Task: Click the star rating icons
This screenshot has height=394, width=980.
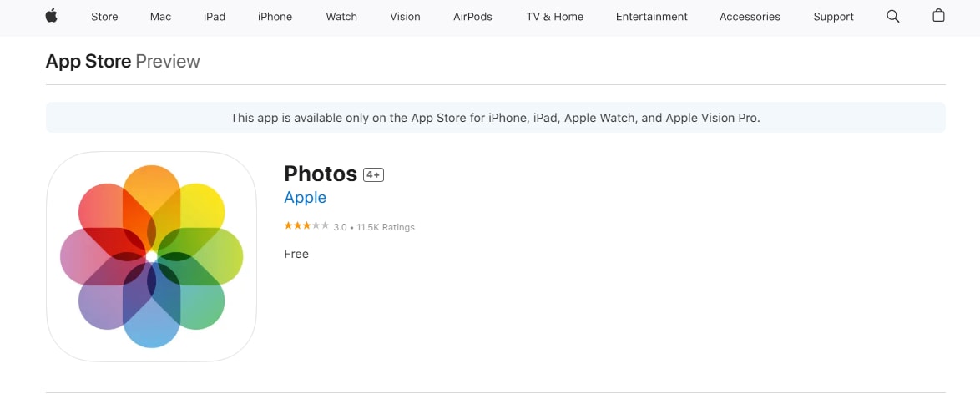Action: pos(306,226)
